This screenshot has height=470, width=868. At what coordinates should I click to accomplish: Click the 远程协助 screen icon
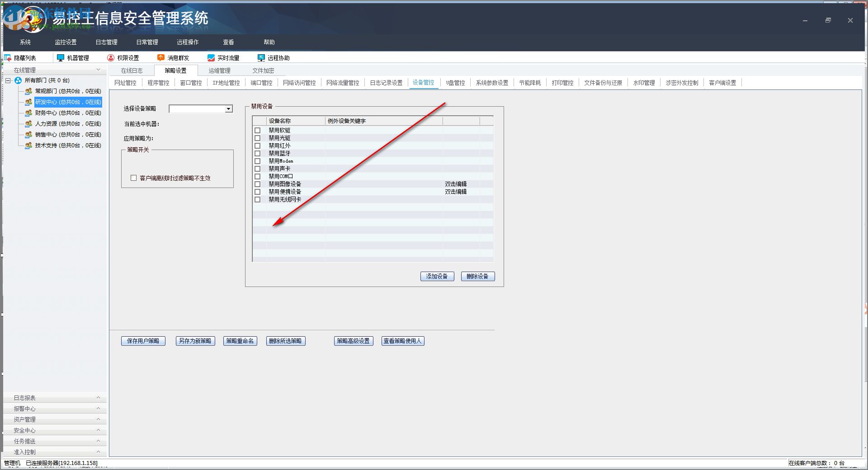click(x=261, y=58)
